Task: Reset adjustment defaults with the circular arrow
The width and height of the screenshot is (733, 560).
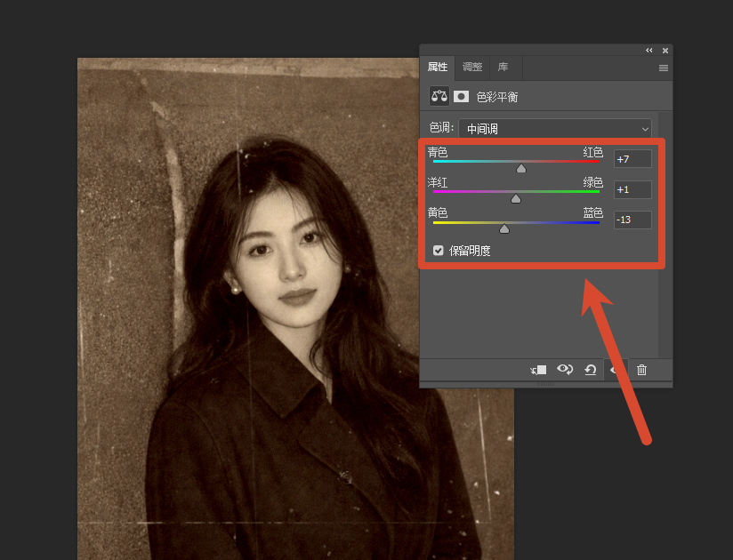Action: [590, 370]
